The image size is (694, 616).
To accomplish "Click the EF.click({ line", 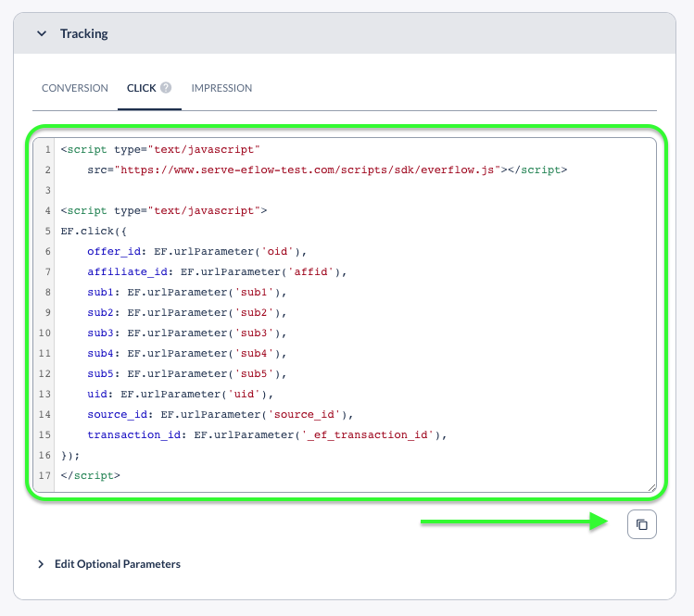I will click(94, 231).
